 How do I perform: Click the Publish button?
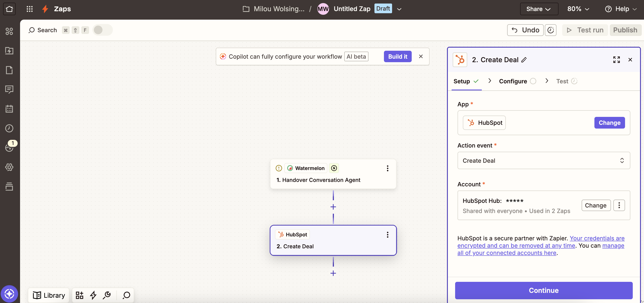click(x=625, y=30)
